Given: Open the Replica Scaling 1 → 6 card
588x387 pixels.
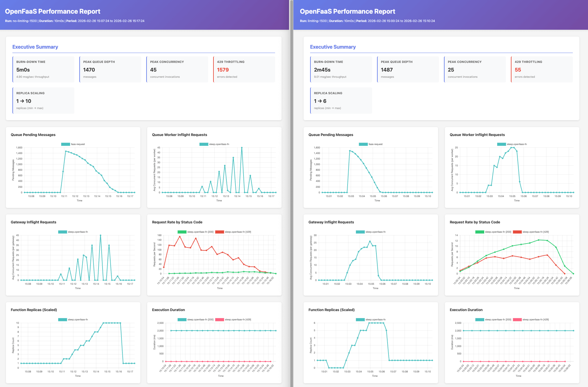Looking at the screenshot, I should pyautogui.click(x=341, y=101).
